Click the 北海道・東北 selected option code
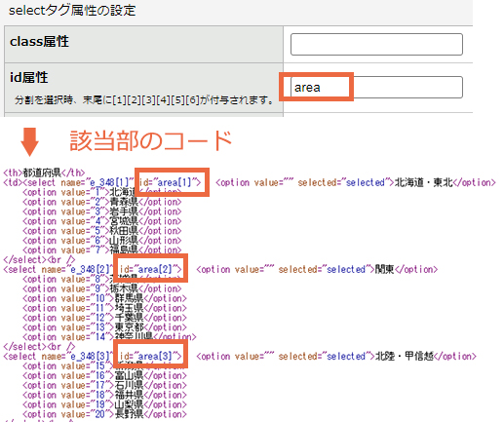504x422 pixels. coord(356,182)
